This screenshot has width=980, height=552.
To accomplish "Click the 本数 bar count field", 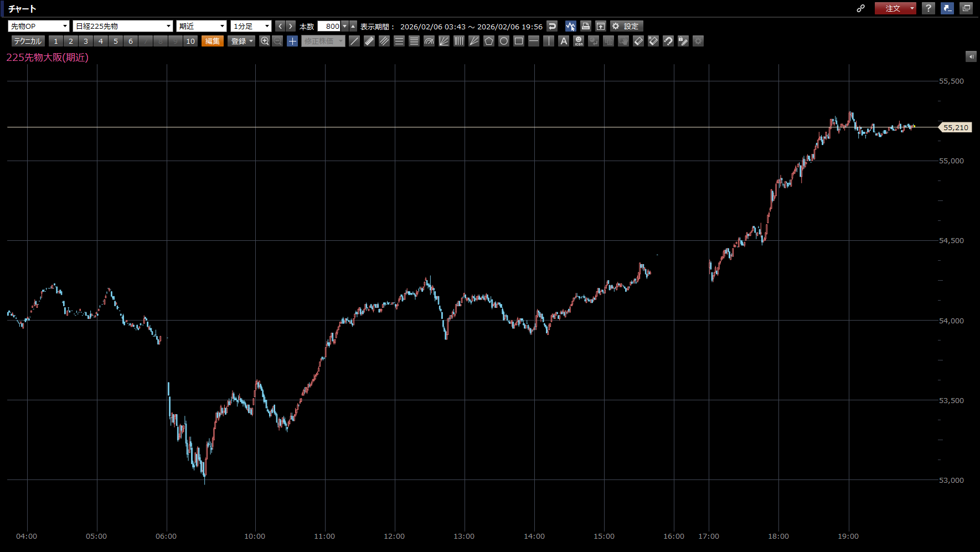I will tap(329, 26).
